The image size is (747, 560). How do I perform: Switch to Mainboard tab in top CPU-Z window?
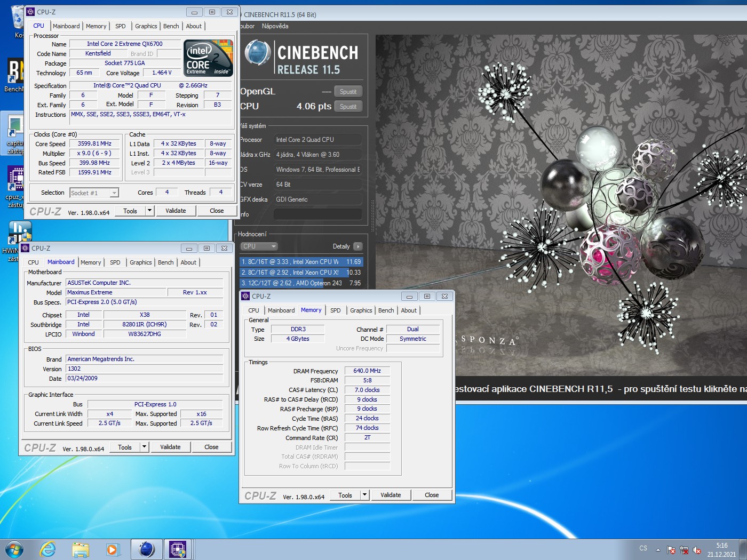coord(66,26)
